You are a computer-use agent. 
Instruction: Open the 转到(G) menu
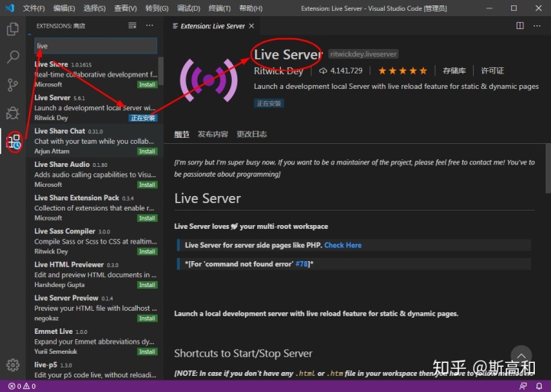(x=157, y=8)
